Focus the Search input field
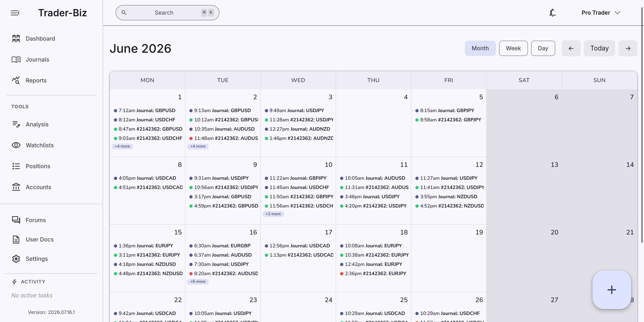This screenshot has width=644, height=322. [167, 13]
